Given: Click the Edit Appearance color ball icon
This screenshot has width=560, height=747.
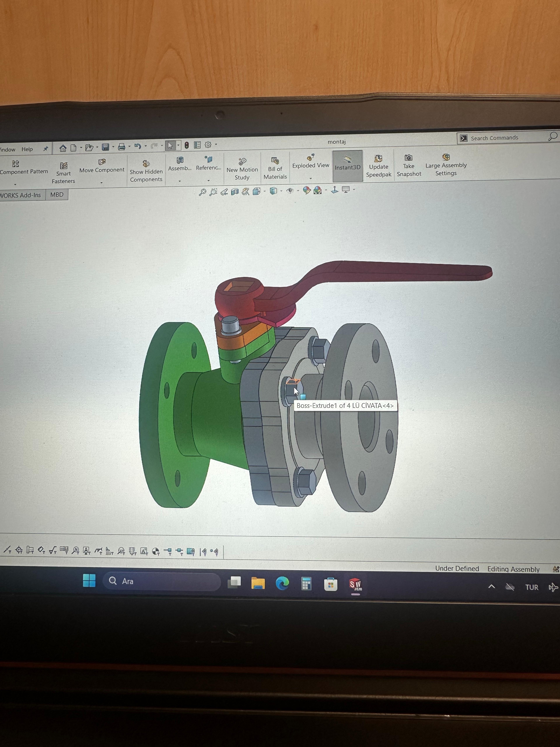Looking at the screenshot, I should point(307,190).
